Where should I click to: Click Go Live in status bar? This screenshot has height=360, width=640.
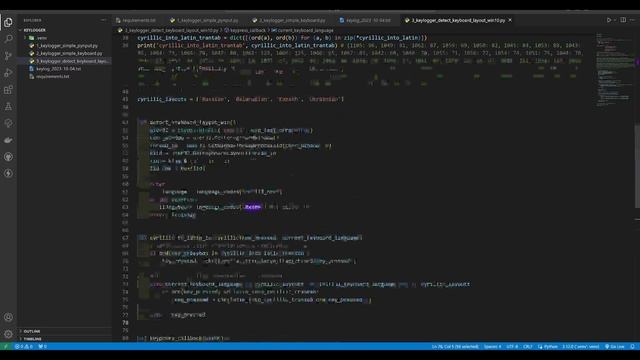tap(614, 347)
